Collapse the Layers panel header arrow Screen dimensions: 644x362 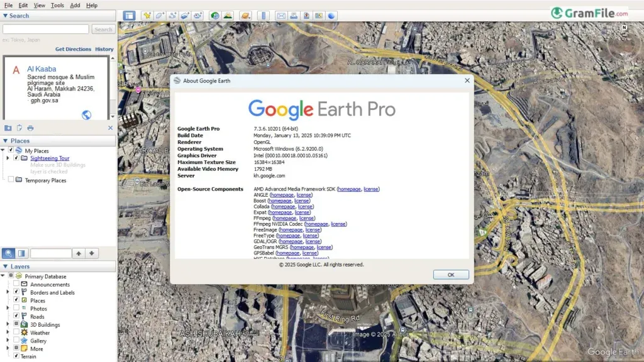[5, 266]
